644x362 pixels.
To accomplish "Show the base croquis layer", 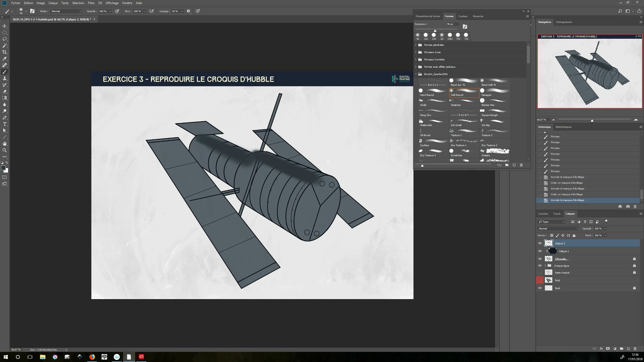I will click(540, 272).
